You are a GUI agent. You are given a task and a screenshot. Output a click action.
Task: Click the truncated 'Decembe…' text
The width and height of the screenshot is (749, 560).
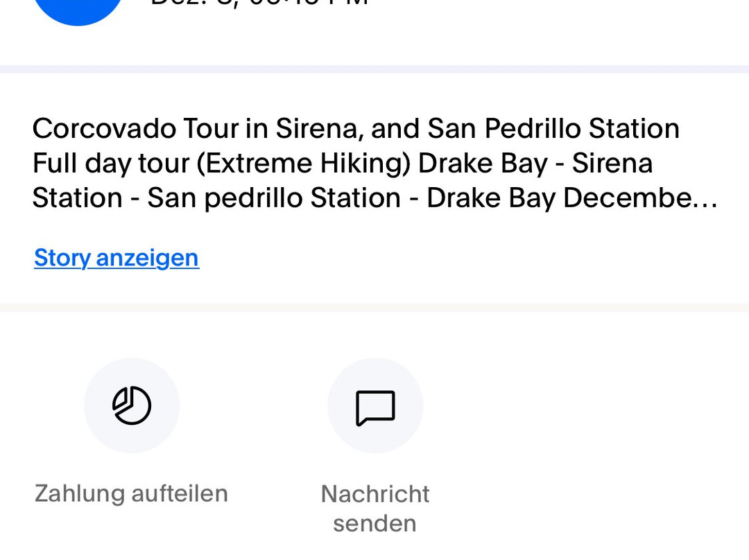coord(641,198)
